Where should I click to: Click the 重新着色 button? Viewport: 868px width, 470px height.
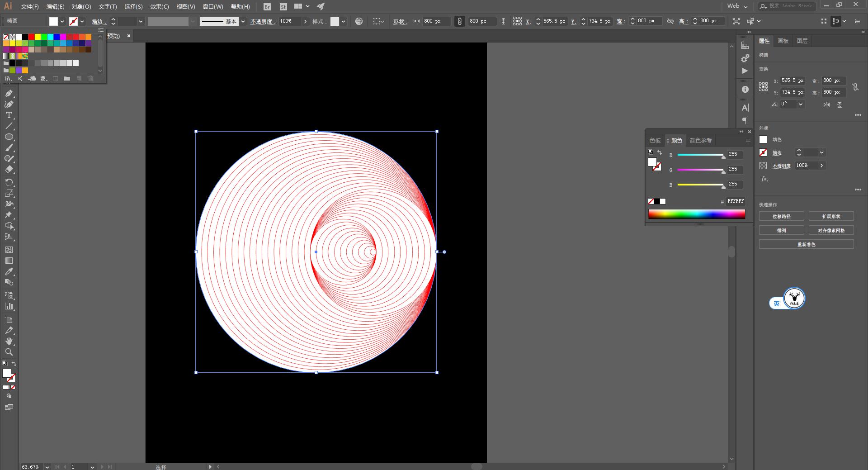click(806, 244)
